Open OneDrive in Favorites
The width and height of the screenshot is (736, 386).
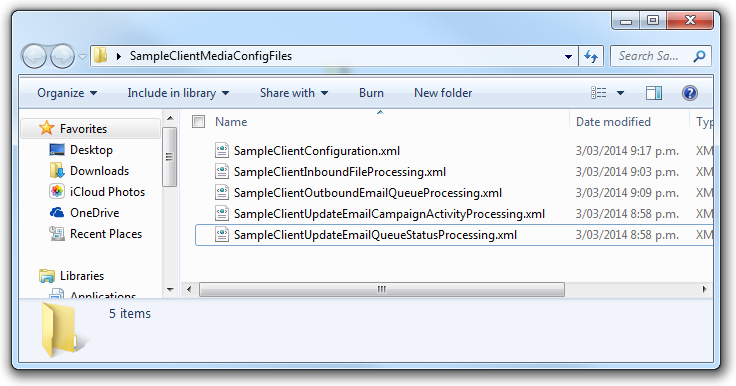point(95,213)
